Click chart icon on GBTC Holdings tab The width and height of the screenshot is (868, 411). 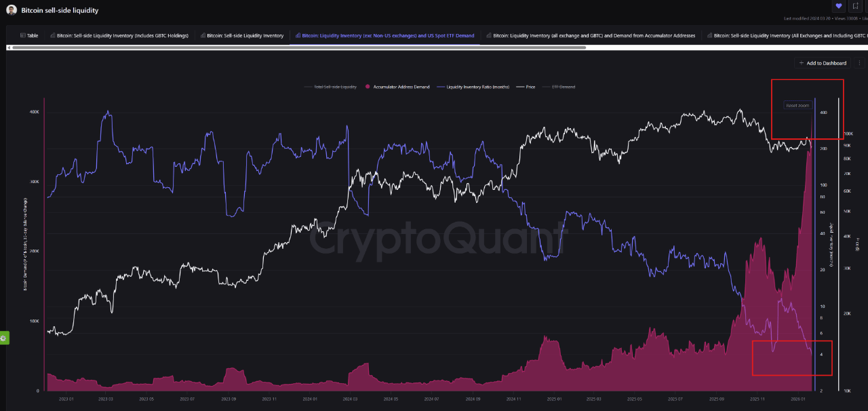52,35
